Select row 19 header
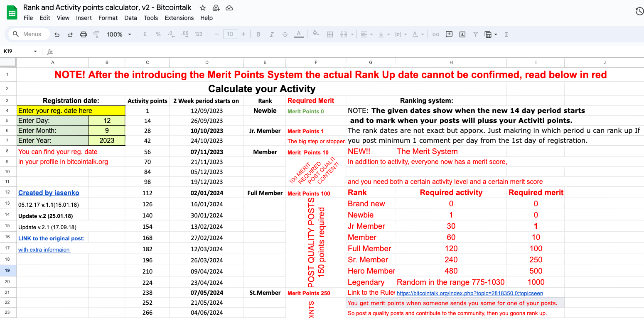This screenshot has width=644, height=318. (8, 271)
